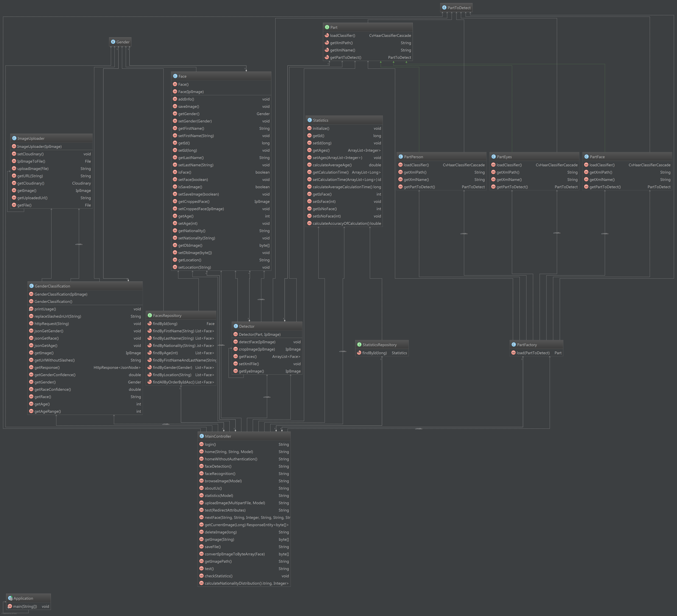
Task: Click load(PartToDetect) method in PartFactory
Action: [x=533, y=353]
